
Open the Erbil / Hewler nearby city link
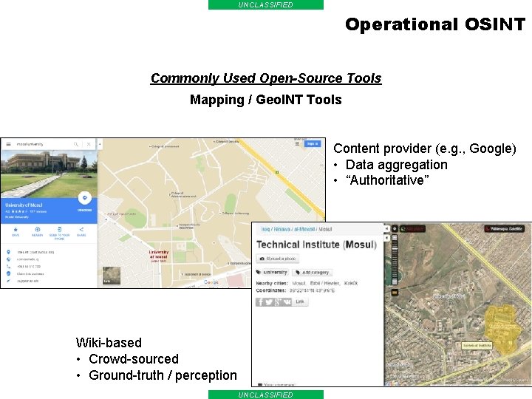[324, 283]
